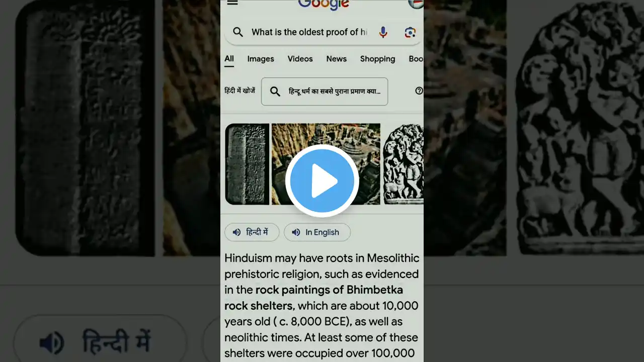This screenshot has height=362, width=644.
Task: Open the Shopping tab
Action: 378,59
